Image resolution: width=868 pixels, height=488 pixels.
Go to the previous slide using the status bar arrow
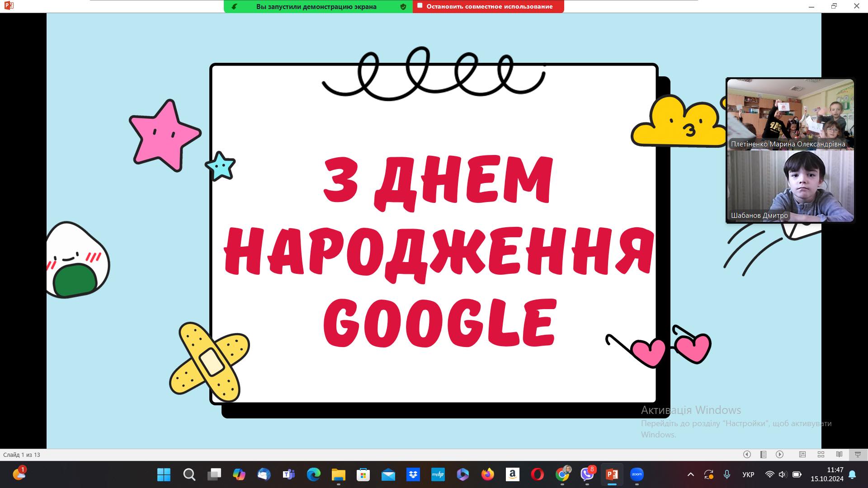point(747,455)
